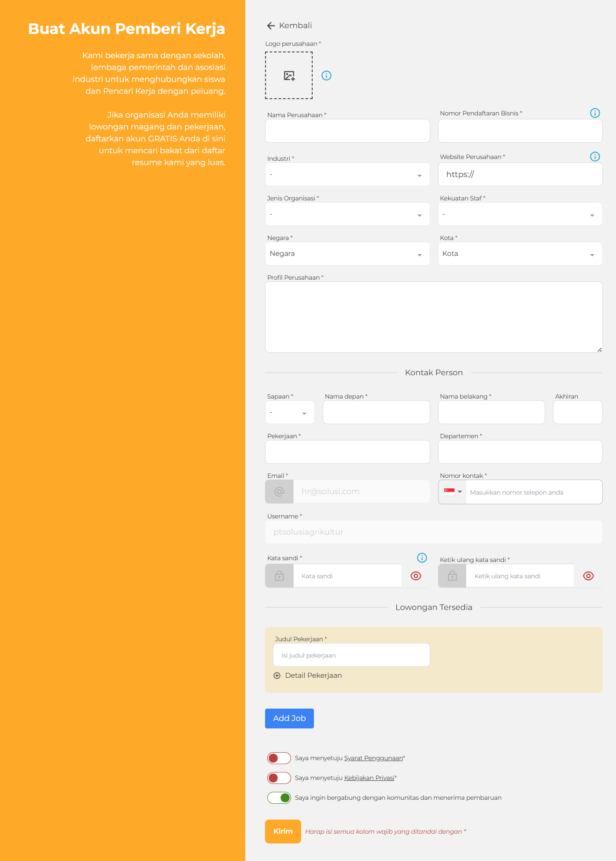The width and height of the screenshot is (616, 861).
Task: Click the Add Job button
Action: (289, 718)
